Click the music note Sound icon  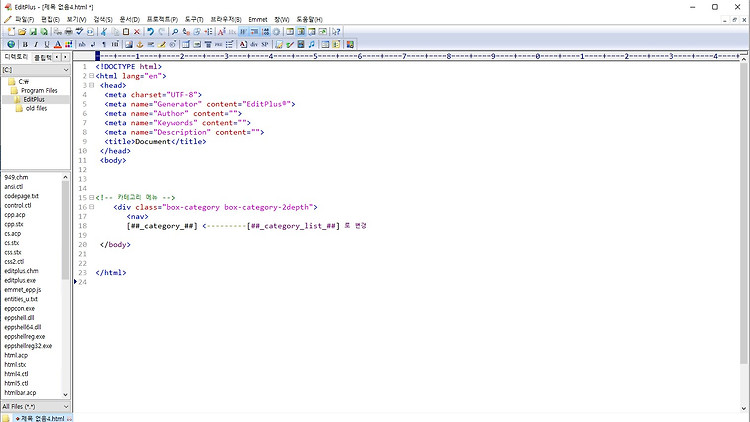[x=312, y=44]
